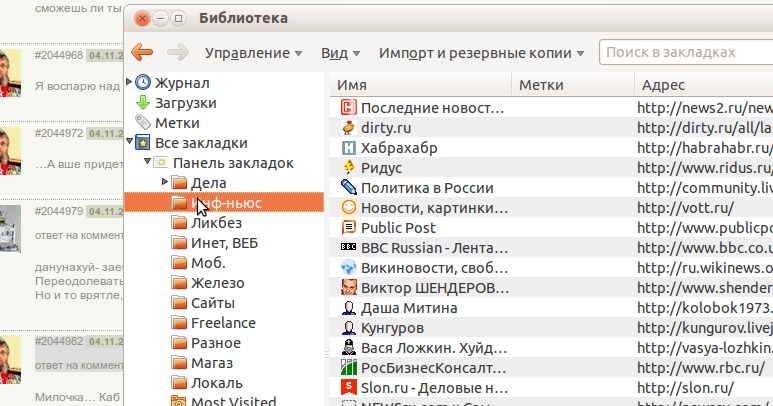Click the user icon beside Даша Митина
The width and height of the screenshot is (773, 406).
click(349, 307)
